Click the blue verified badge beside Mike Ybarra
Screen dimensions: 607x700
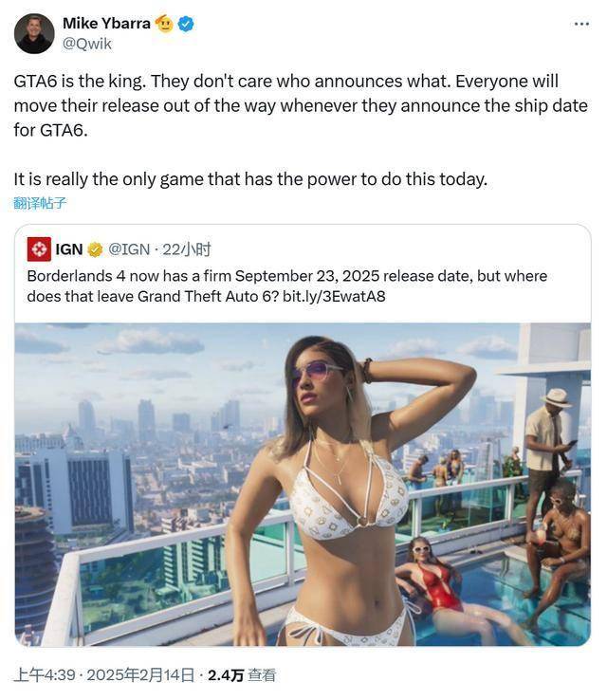pyautogui.click(x=186, y=24)
